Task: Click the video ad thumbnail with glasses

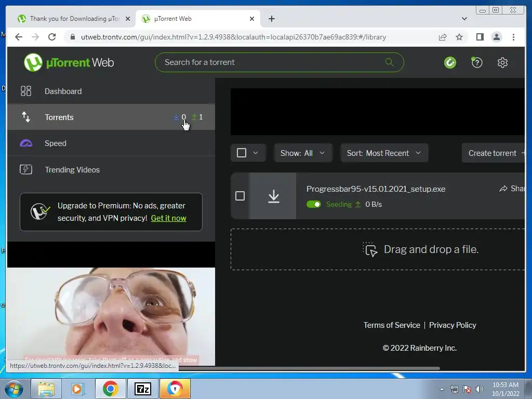Action: coord(111,316)
